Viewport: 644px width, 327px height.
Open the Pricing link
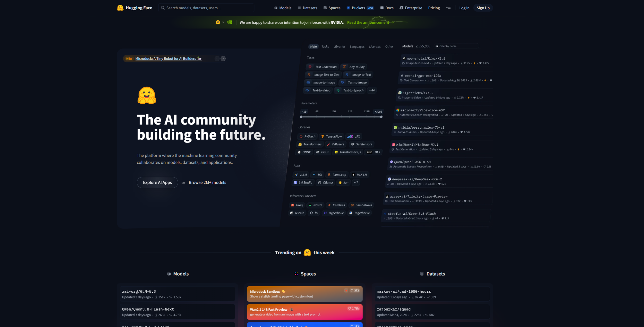pyautogui.click(x=434, y=8)
